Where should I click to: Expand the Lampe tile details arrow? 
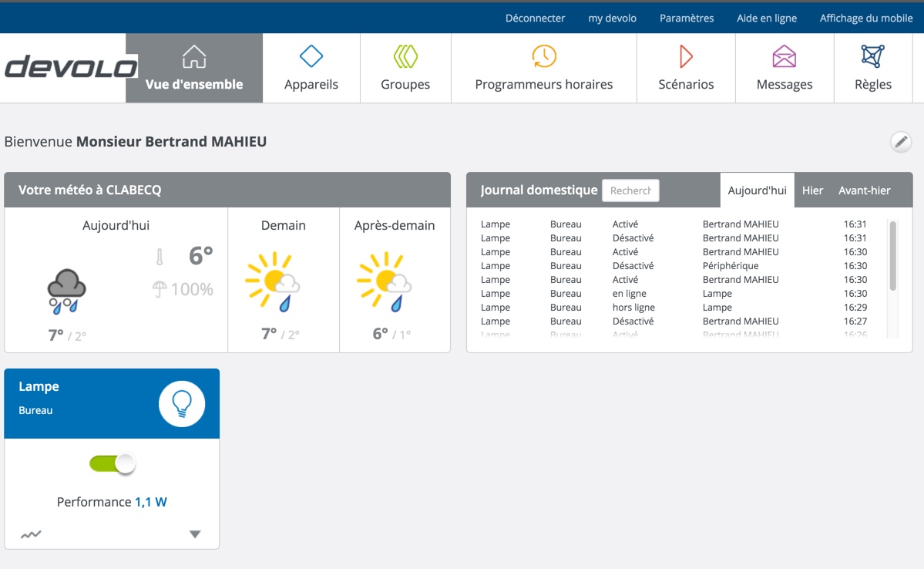pos(195,534)
